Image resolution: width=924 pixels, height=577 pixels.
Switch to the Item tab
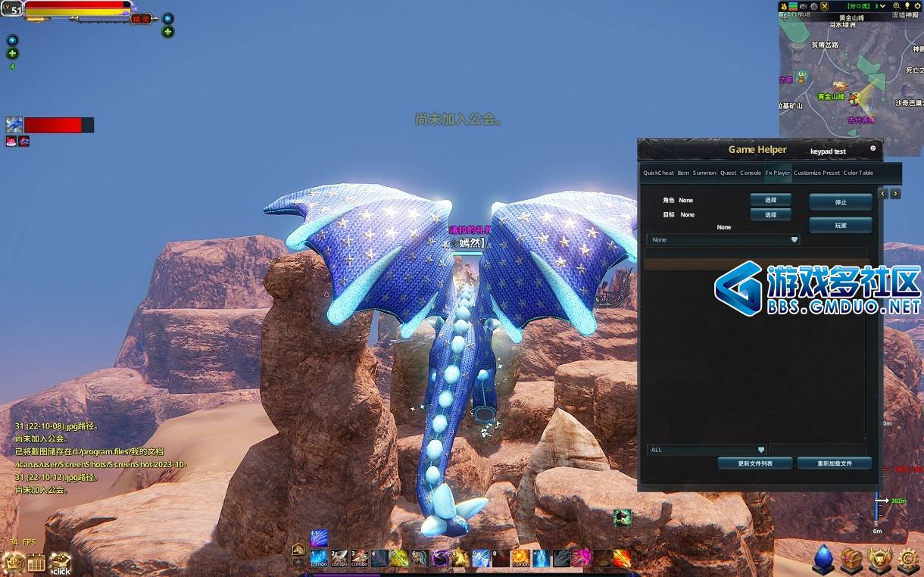click(683, 173)
